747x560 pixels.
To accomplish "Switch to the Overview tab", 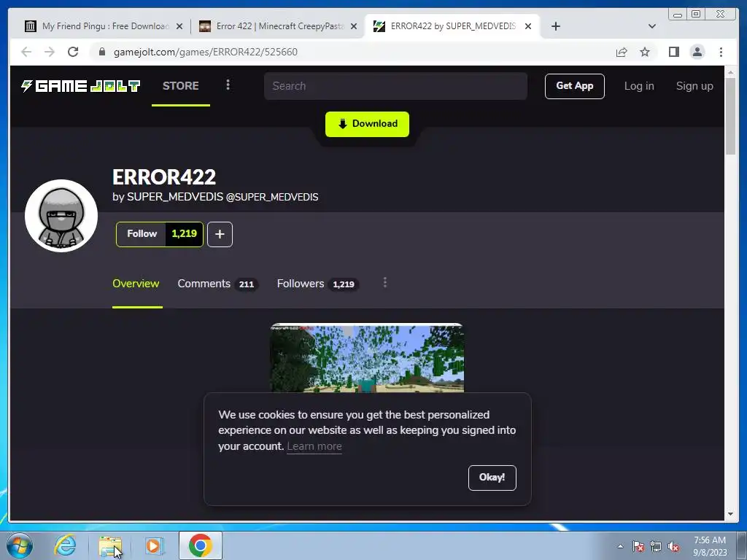I will pos(136,284).
